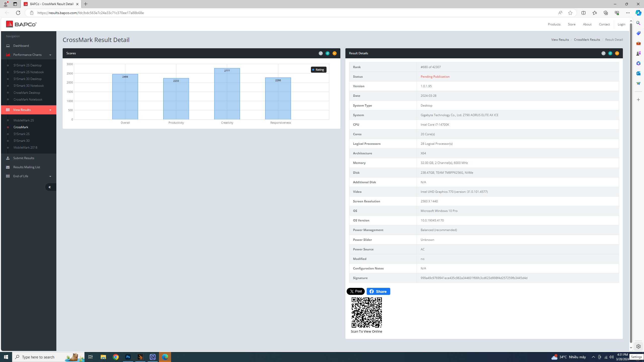Click the QR code image

(367, 312)
